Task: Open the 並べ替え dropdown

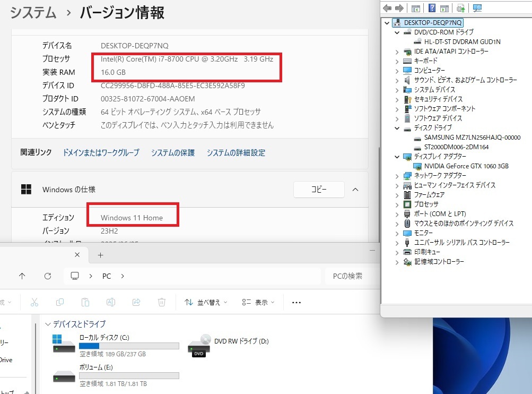Action: [206, 302]
